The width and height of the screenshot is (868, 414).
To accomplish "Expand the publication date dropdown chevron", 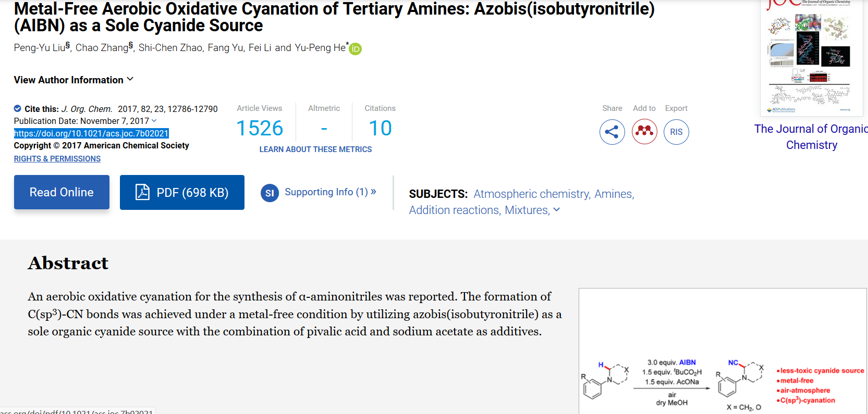I will (154, 121).
